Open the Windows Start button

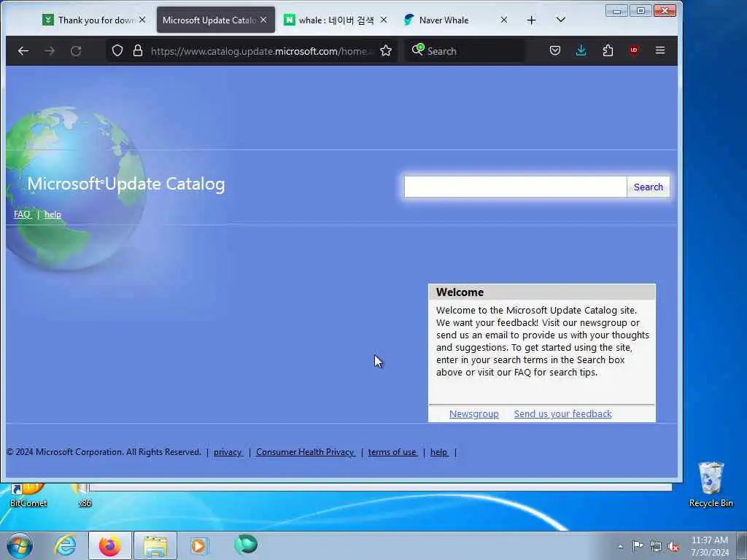19,545
